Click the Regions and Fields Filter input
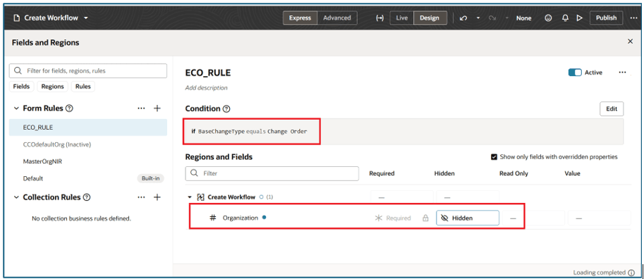 272,173
